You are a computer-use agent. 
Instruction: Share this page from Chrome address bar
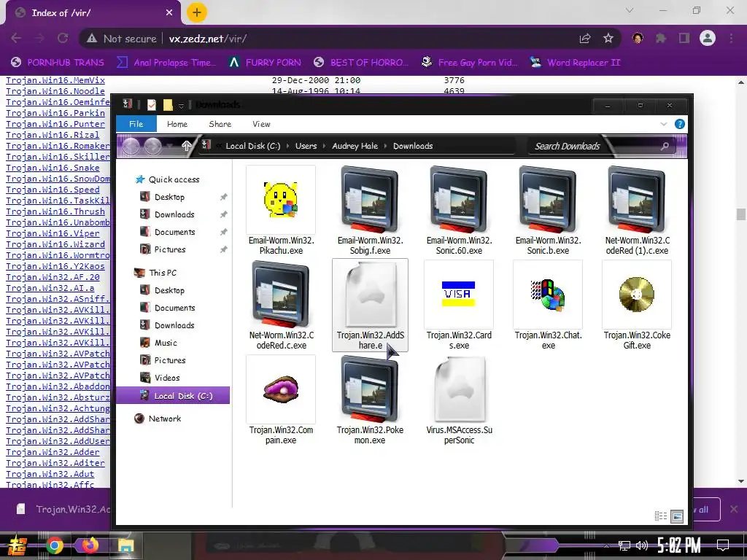[585, 39]
